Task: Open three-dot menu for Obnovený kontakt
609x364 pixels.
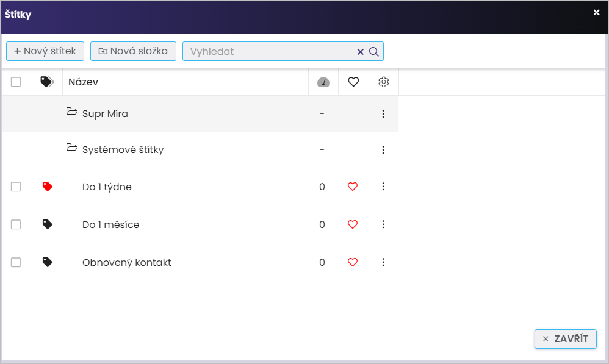Action: pyautogui.click(x=383, y=262)
